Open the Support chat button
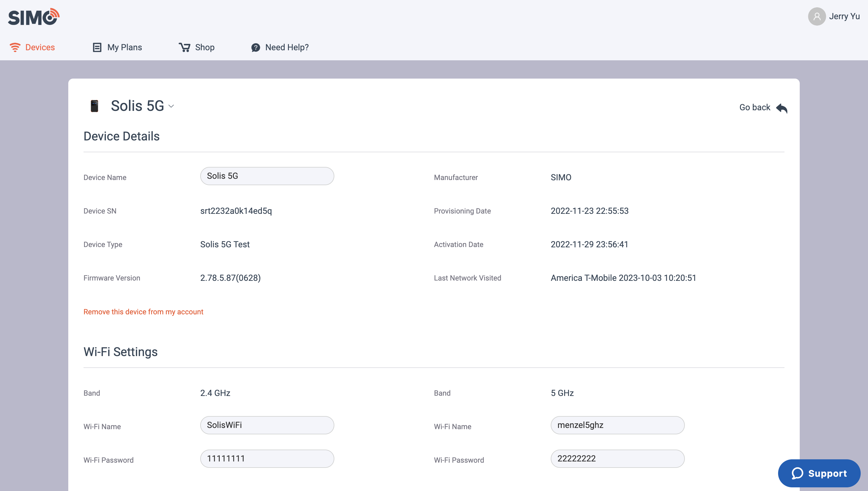This screenshot has height=491, width=868. tap(819, 473)
